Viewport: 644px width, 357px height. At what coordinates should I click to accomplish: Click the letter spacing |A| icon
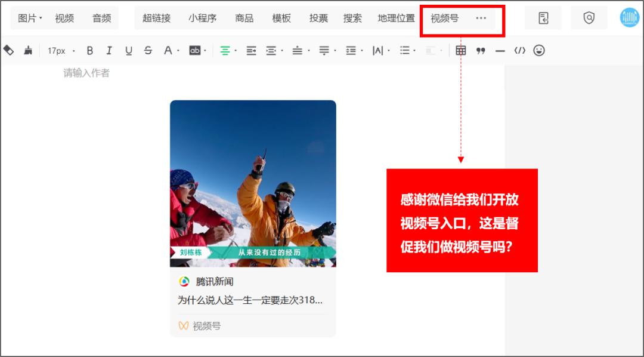point(377,51)
